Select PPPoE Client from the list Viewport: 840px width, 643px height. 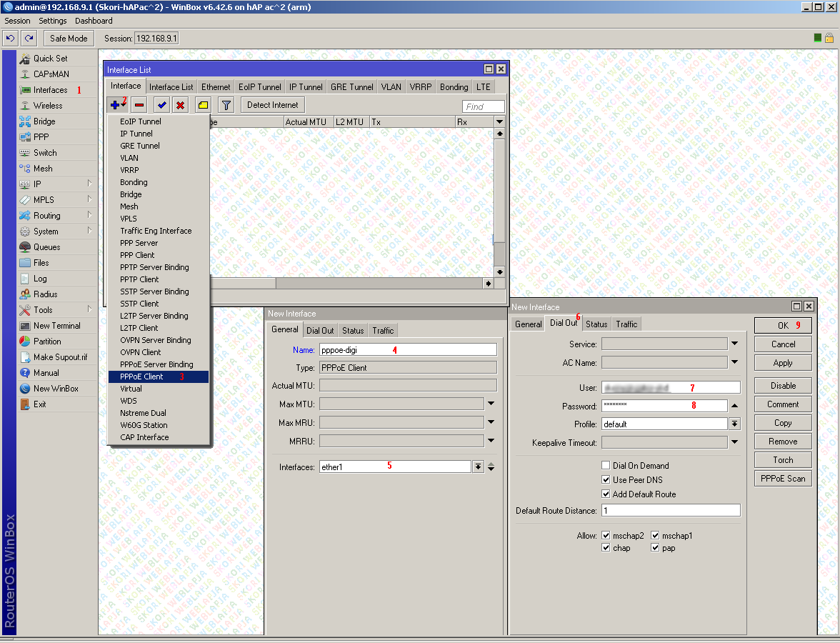point(141,377)
